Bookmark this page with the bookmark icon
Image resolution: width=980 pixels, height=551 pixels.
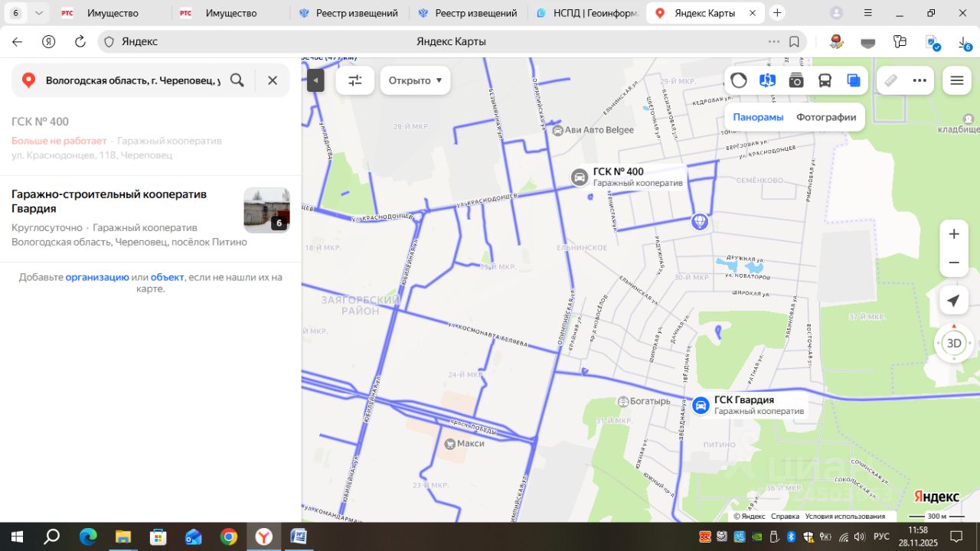(x=795, y=42)
